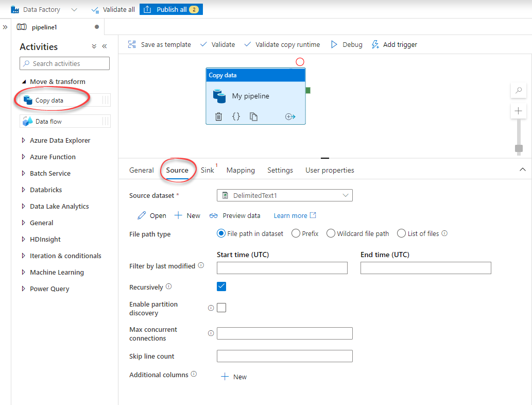532x405 pixels.
Task: Open the Learn more link
Action: point(295,215)
